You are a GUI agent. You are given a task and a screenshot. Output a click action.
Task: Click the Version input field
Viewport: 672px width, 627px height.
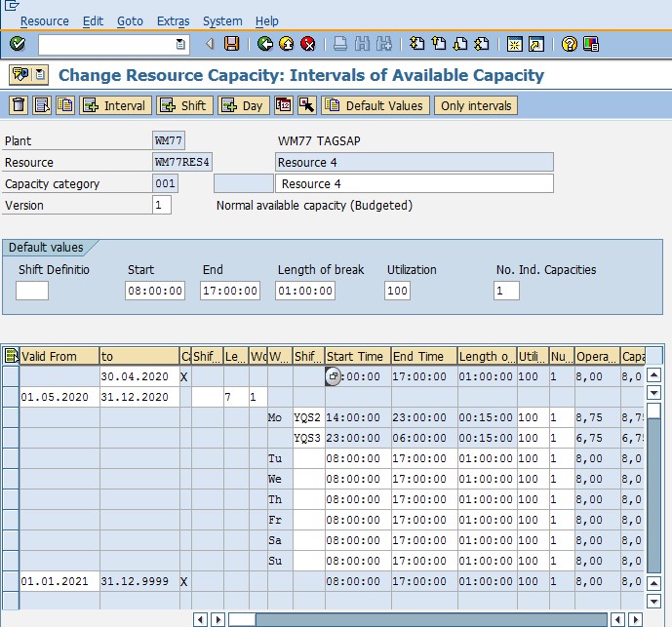click(162, 205)
